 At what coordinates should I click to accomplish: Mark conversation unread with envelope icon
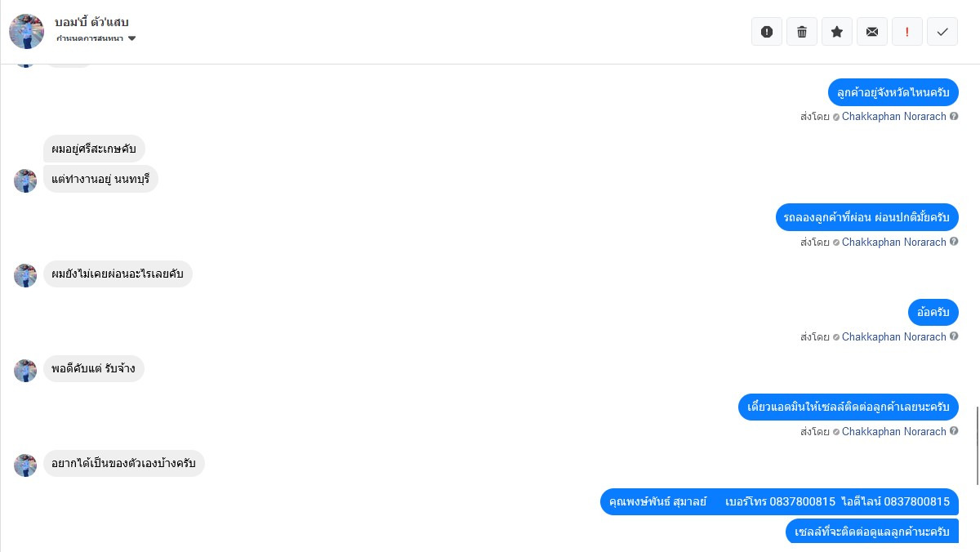[x=872, y=32]
